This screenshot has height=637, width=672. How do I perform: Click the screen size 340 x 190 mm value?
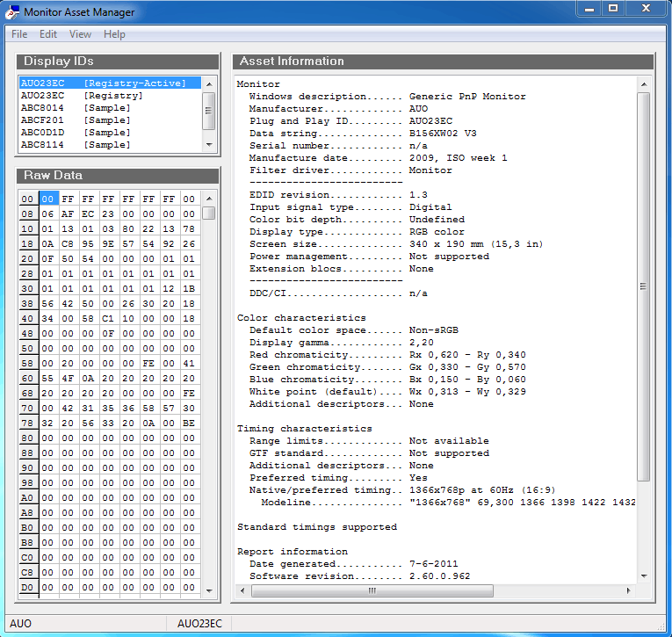pyautogui.click(x=476, y=244)
